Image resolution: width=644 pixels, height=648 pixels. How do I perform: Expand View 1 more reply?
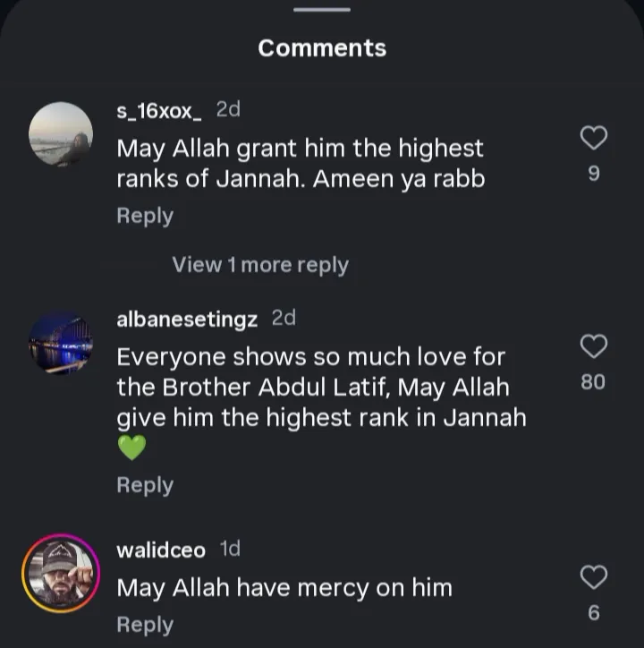tap(260, 265)
